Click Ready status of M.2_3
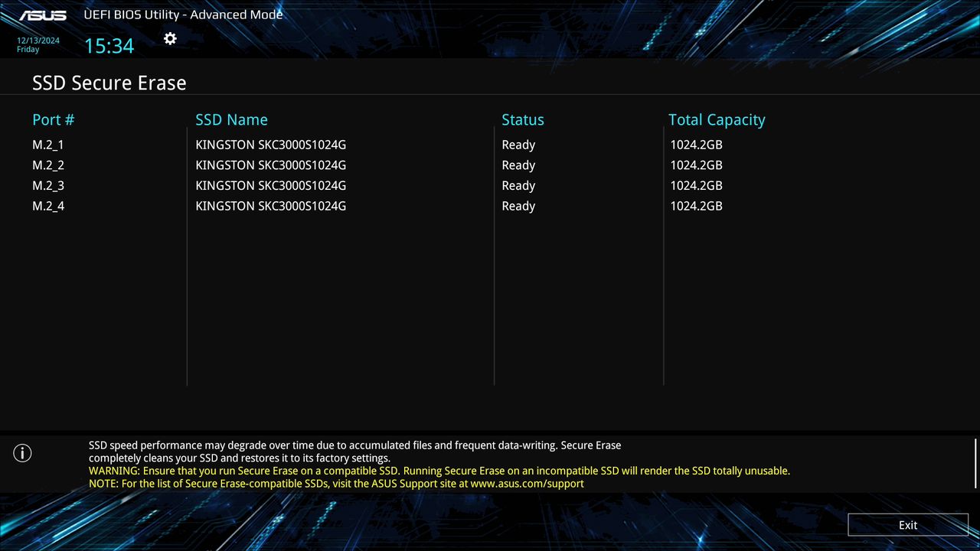Image resolution: width=980 pixels, height=551 pixels. pyautogui.click(x=518, y=185)
